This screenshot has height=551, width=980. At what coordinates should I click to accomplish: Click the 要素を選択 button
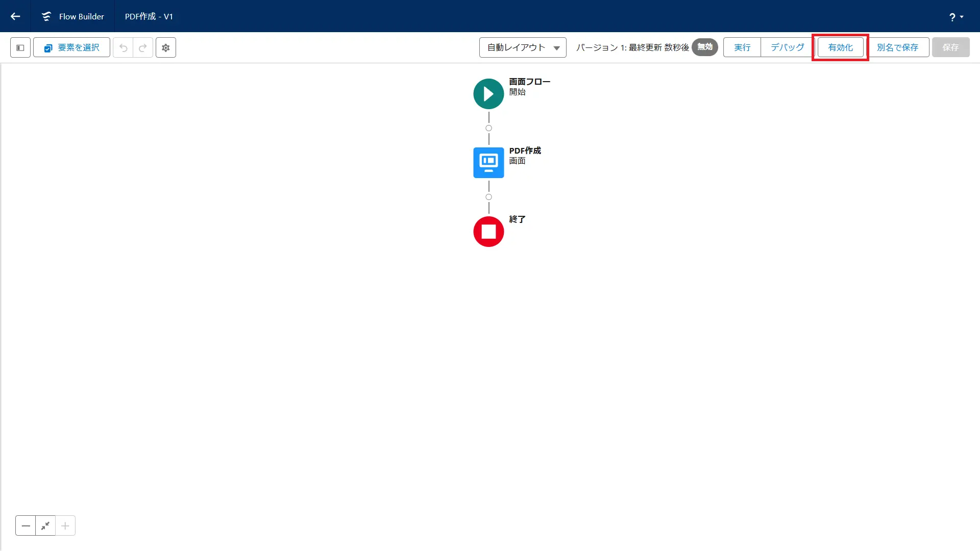point(71,47)
